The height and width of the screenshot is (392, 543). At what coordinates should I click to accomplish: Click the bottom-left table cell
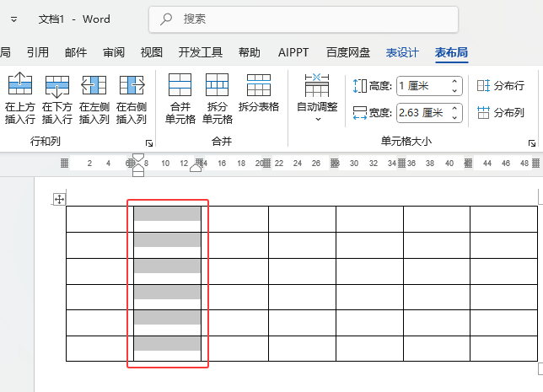pyautogui.click(x=99, y=348)
